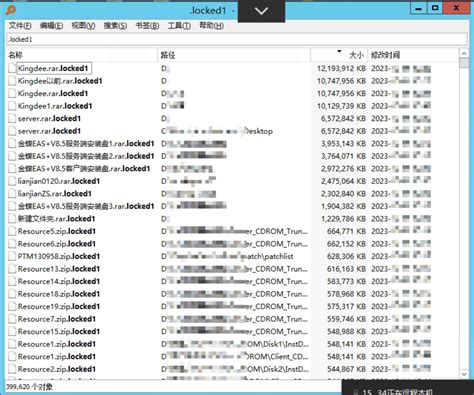Click the sort arrow above 大小

(339, 51)
